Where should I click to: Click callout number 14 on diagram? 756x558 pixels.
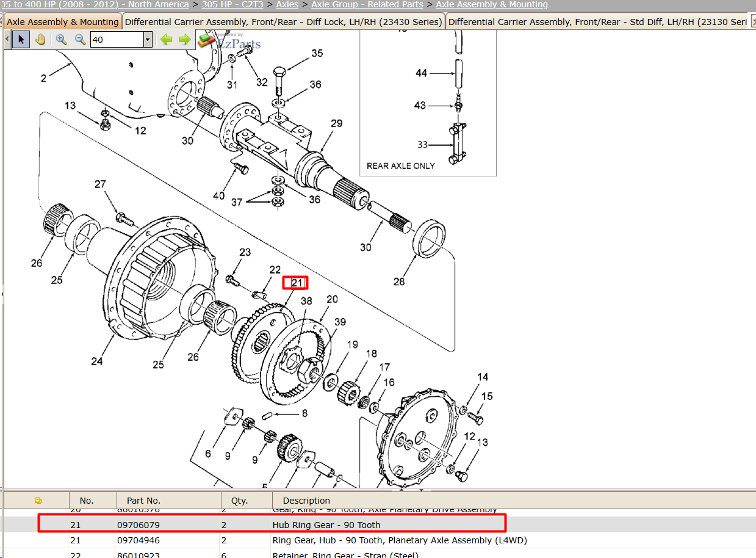(x=483, y=377)
